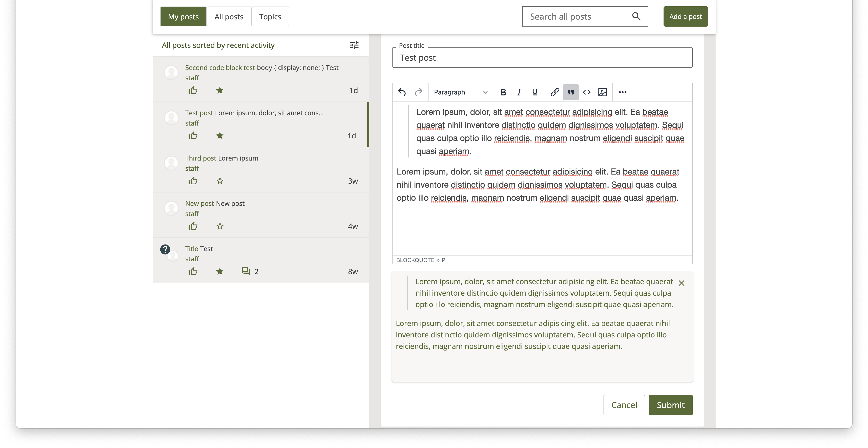This screenshot has width=868, height=448.
Task: Switch to the All posts tab
Action: [x=229, y=16]
